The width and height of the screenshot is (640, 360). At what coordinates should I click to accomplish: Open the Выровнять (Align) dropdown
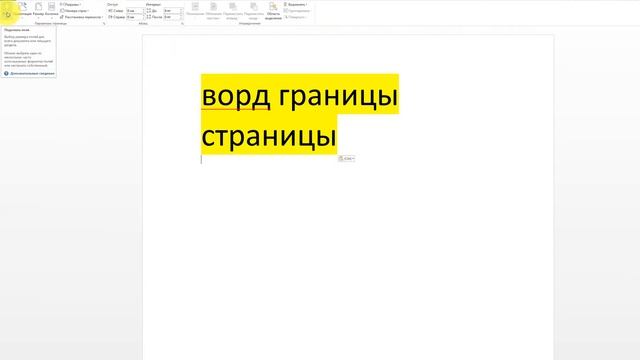(x=296, y=4)
